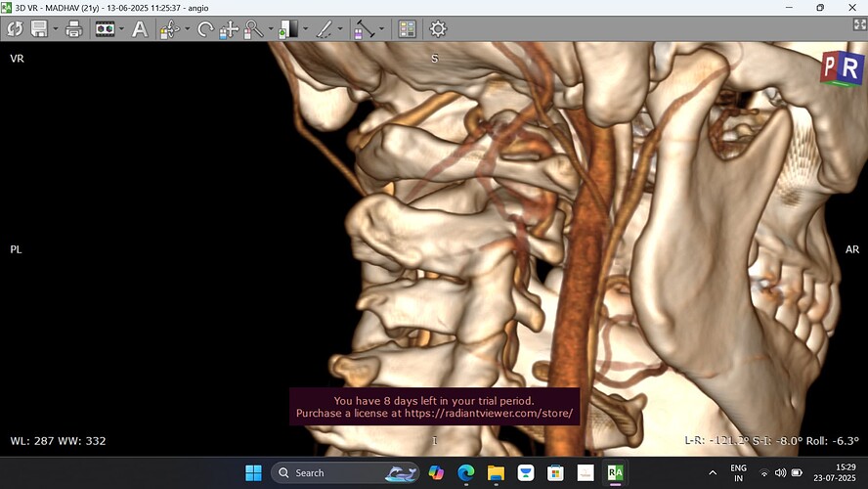Click the VR label in viewport
868x489 pixels.
pyautogui.click(x=17, y=58)
